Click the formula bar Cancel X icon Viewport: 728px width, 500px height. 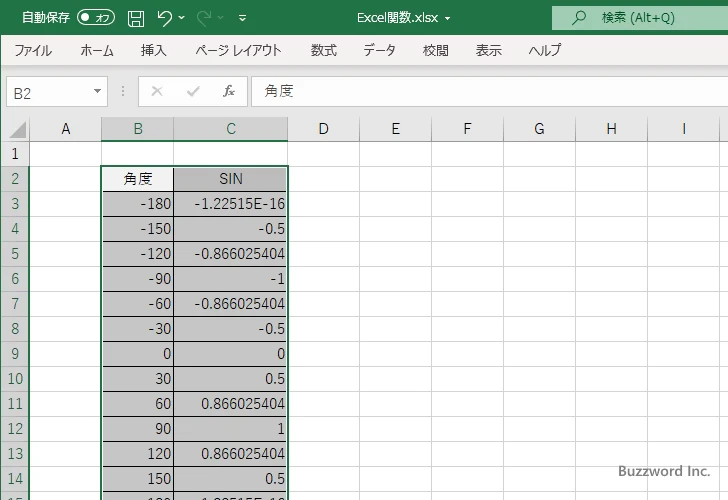(157, 91)
